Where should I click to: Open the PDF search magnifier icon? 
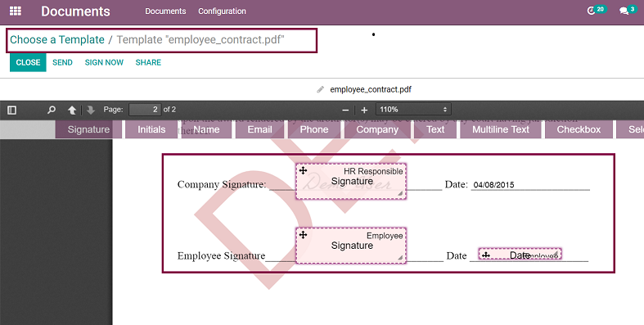click(x=52, y=110)
